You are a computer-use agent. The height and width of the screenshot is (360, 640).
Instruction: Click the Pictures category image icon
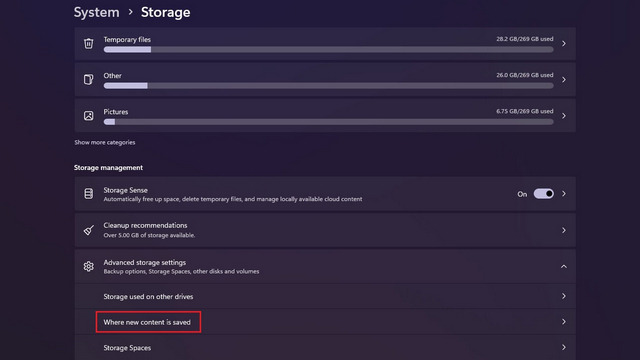(x=89, y=116)
